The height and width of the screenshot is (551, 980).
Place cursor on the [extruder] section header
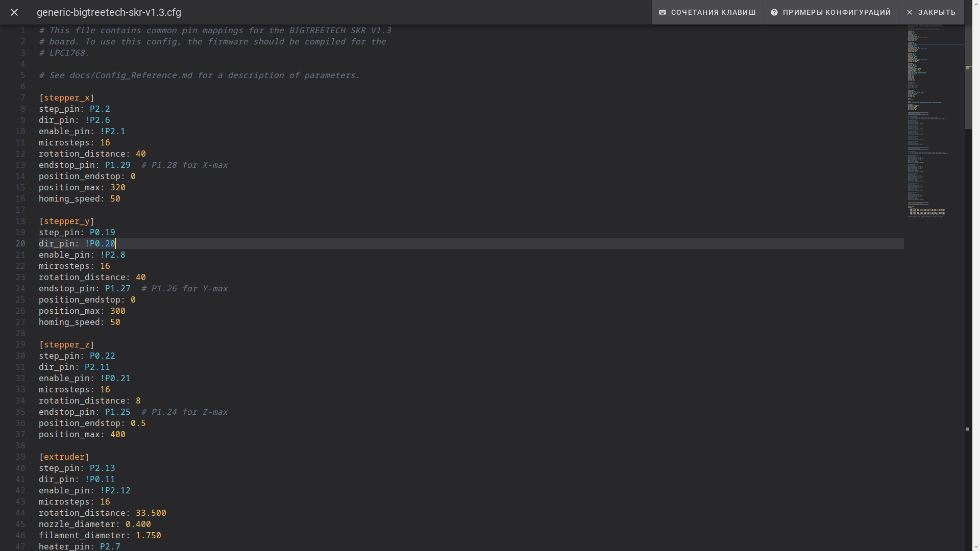64,457
